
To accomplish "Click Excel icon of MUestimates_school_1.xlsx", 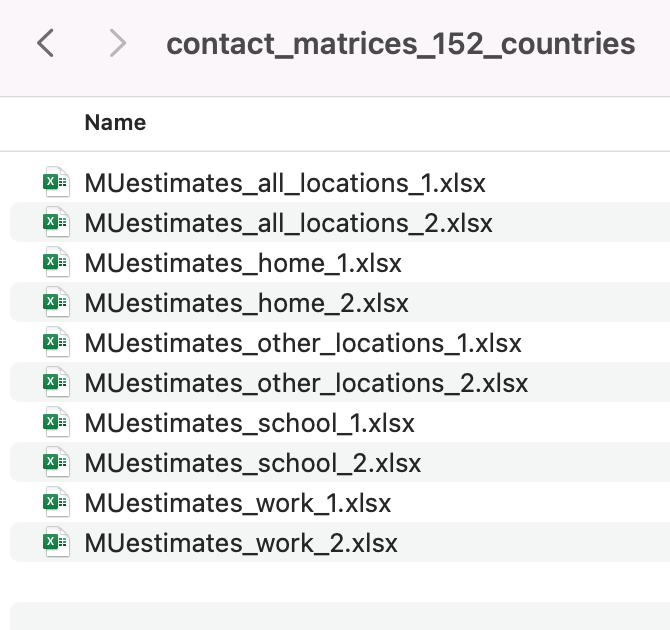I will 54,422.
